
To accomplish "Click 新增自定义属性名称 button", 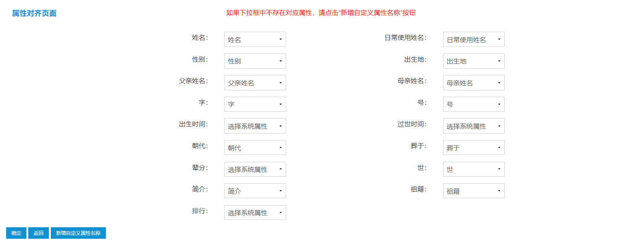I will [78, 233].
